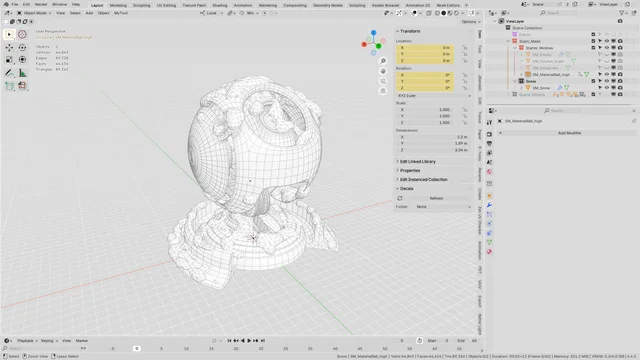The image size is (640, 360).
Task: Hide SM_MaterialBall_high with eye icon
Action: 607,75
